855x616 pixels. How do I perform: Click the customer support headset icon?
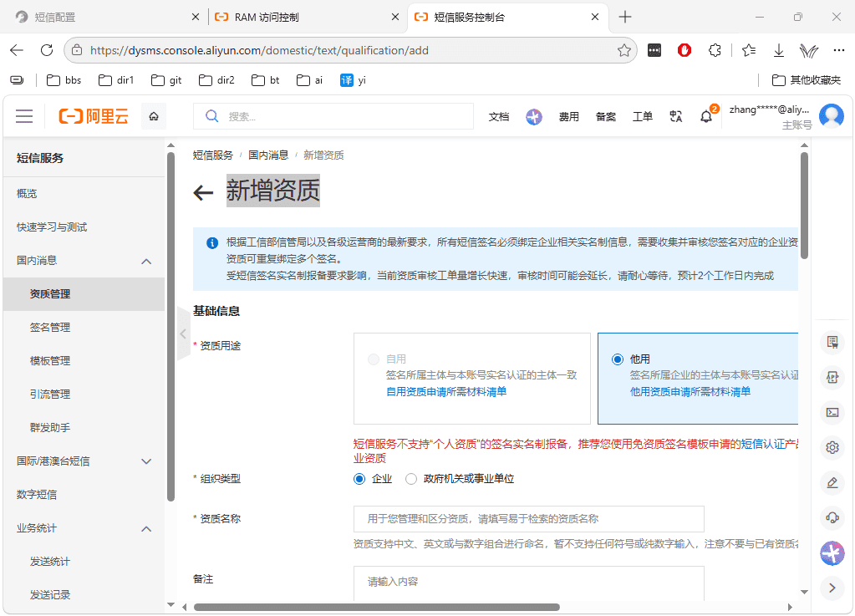[832, 517]
